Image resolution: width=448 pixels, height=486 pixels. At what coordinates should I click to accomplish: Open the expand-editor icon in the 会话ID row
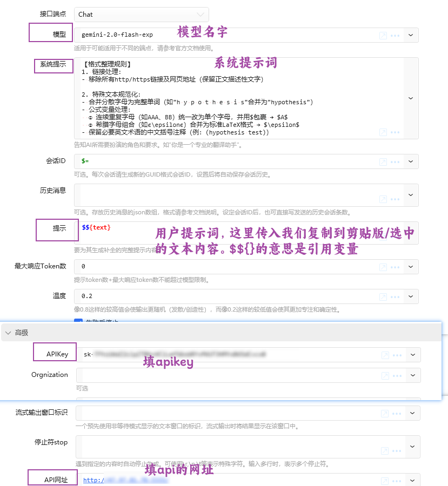(x=383, y=162)
